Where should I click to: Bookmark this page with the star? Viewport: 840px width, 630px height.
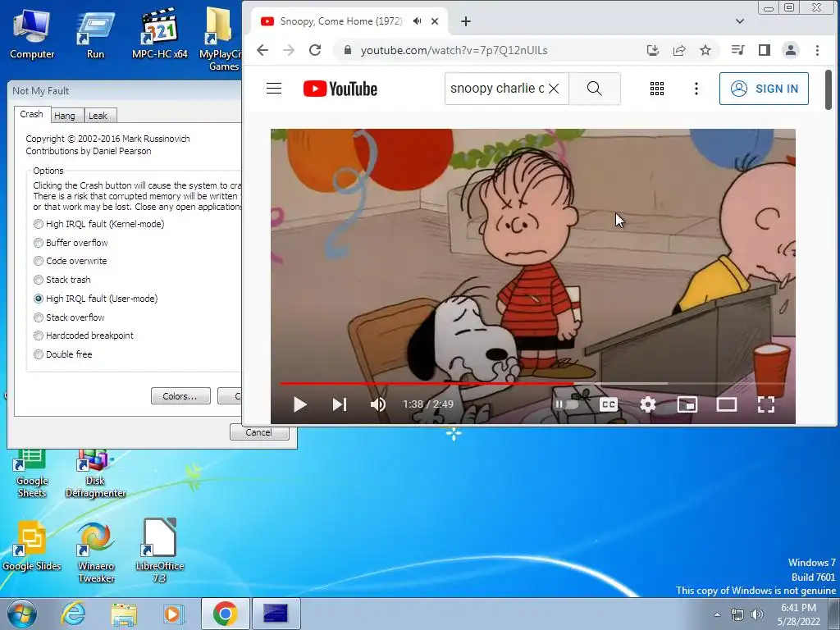[x=705, y=50]
